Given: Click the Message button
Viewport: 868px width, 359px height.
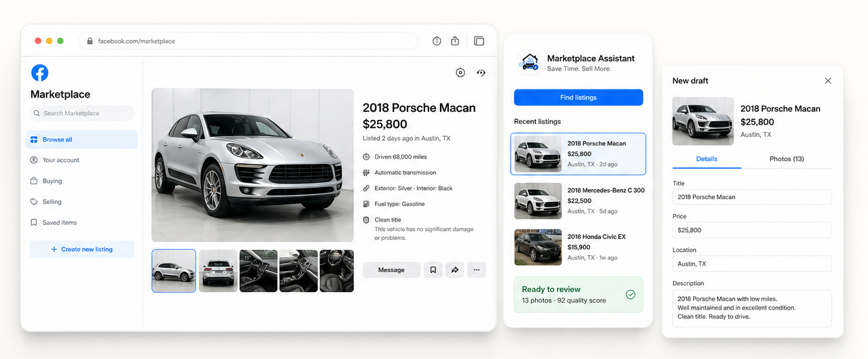Looking at the screenshot, I should click(391, 270).
